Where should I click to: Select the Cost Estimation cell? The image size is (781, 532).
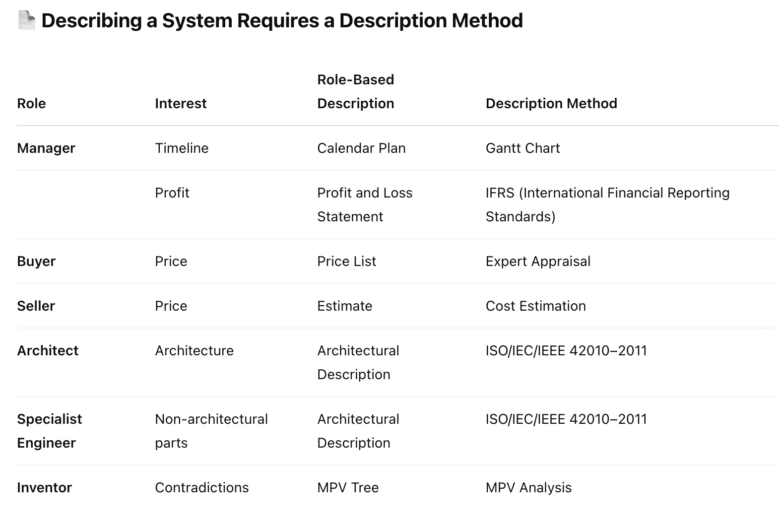click(535, 306)
